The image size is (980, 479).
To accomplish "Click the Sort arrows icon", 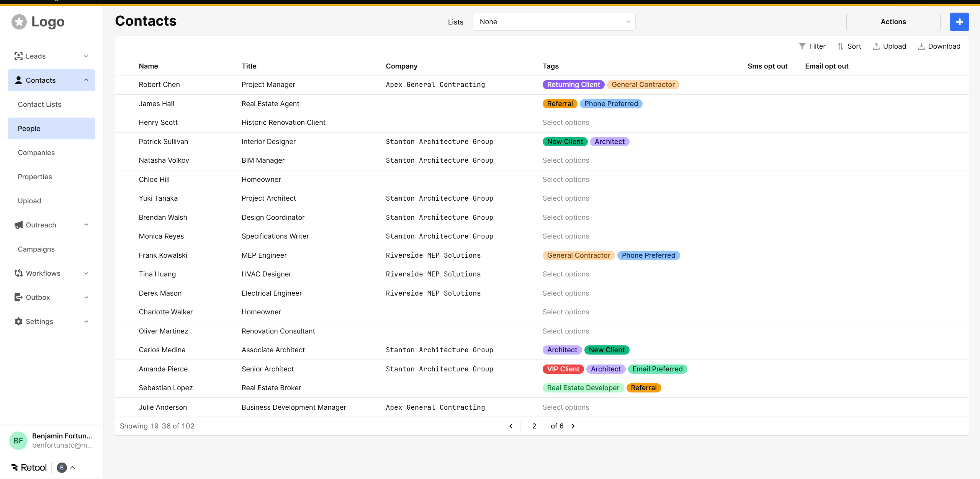I will pyautogui.click(x=840, y=46).
